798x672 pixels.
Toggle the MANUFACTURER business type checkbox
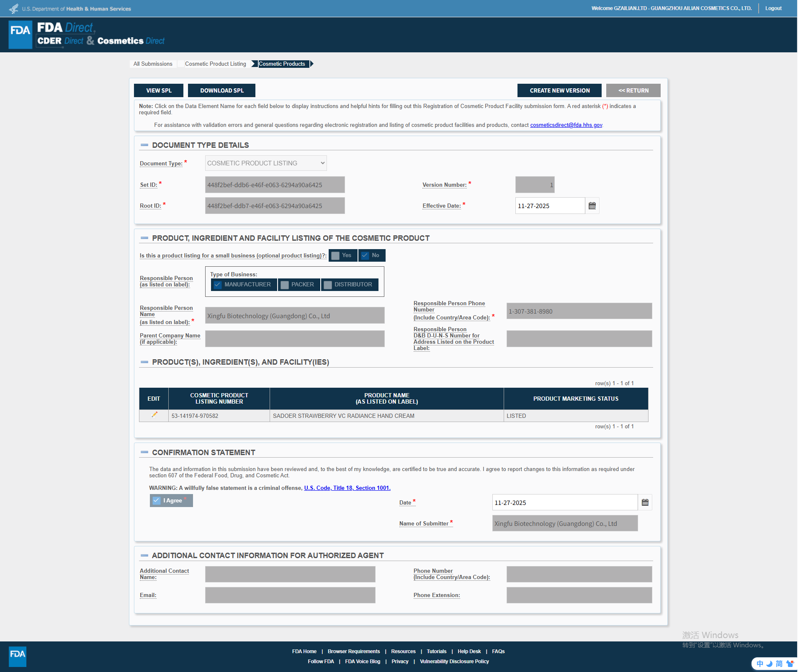(218, 285)
